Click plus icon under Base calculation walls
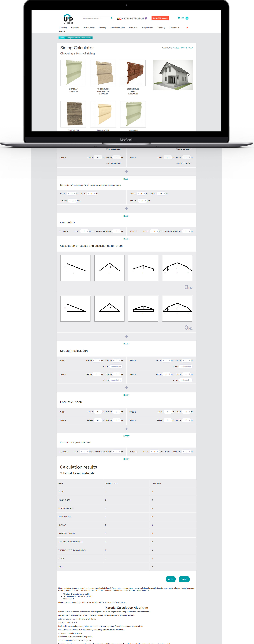254x644 pixels. 126,429
